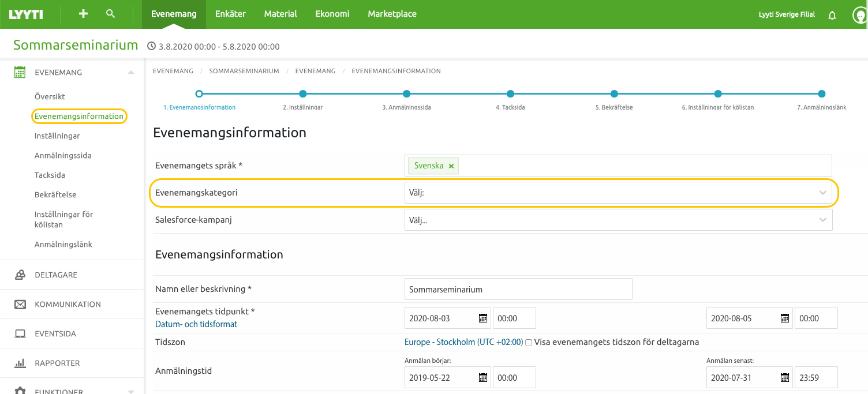The image size is (868, 394).
Task: Open EVENTSIDA section
Action: [x=55, y=333]
